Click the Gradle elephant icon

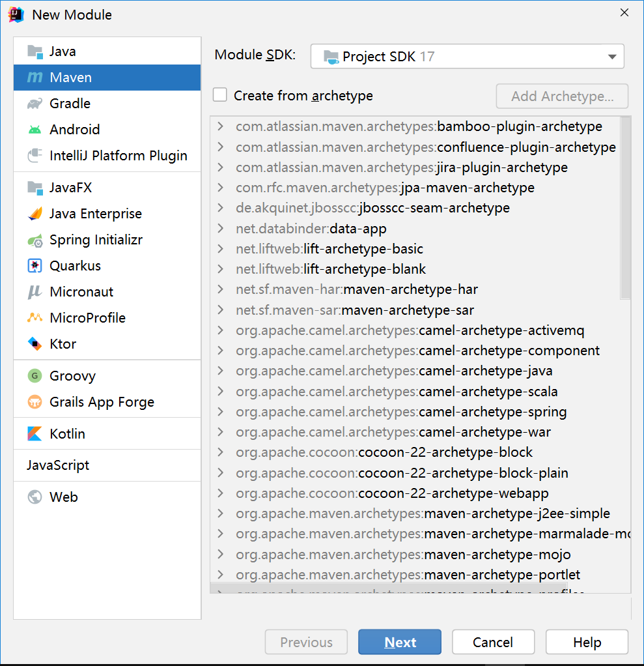pos(35,104)
